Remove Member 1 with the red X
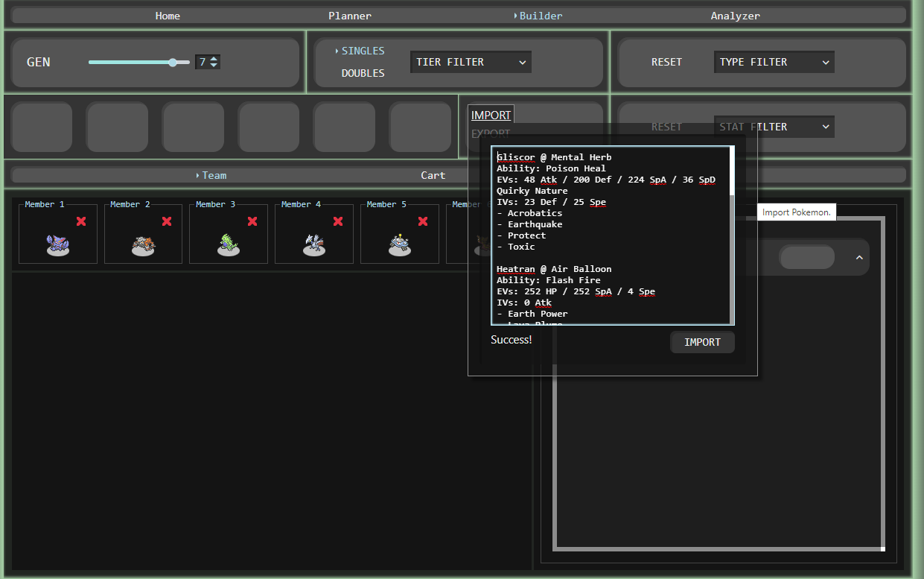 (81, 221)
